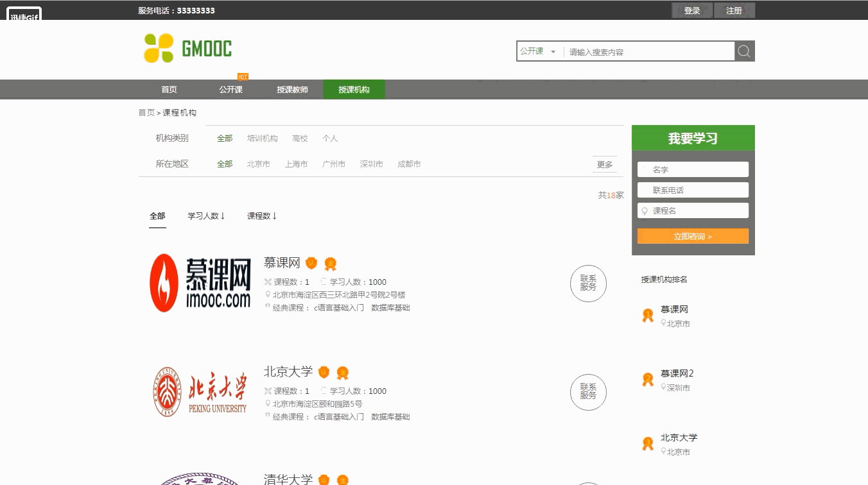Click the 注册 register button

pos(734,10)
